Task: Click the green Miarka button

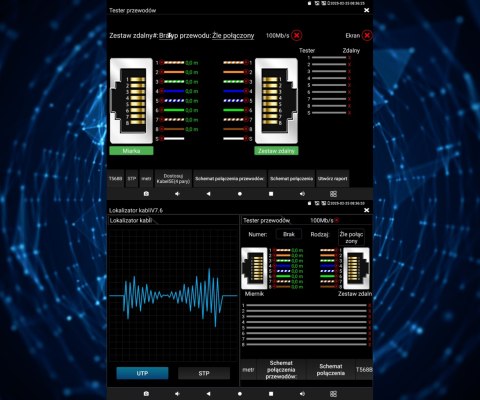Action: 131,151
